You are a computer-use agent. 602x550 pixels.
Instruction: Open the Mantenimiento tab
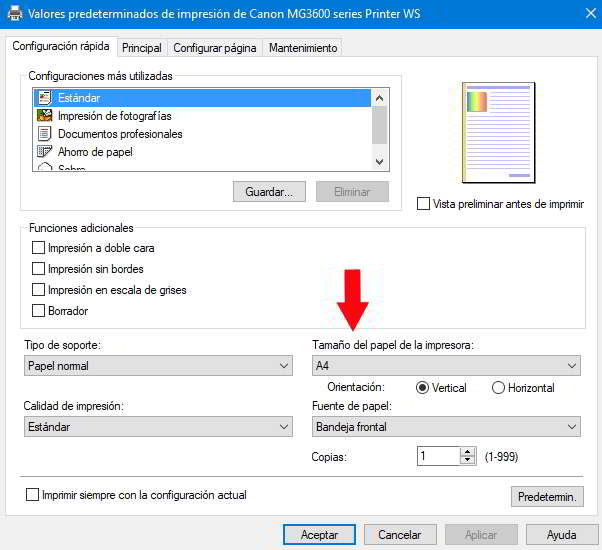(x=303, y=48)
